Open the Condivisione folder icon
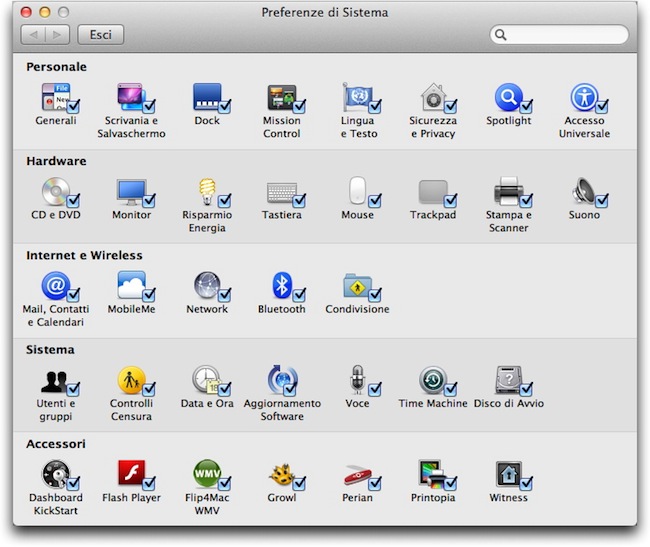Viewport: 650px width, 547px height. 357,286
